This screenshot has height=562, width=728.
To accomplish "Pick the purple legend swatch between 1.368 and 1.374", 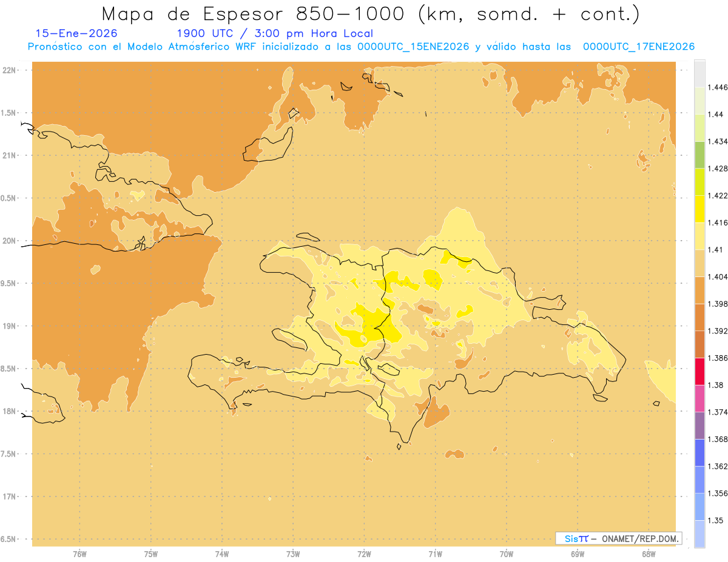I will click(699, 426).
